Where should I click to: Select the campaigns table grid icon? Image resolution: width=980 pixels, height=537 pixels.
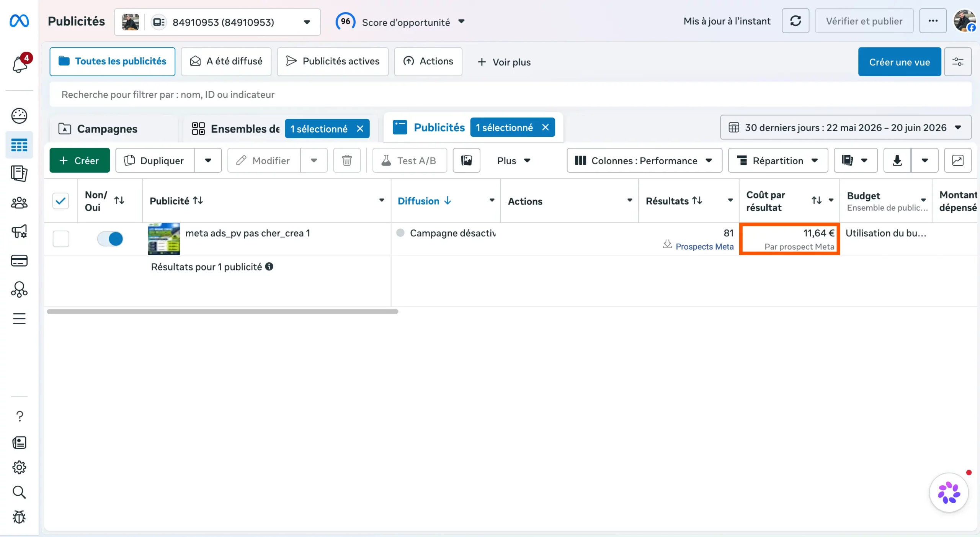coord(19,145)
